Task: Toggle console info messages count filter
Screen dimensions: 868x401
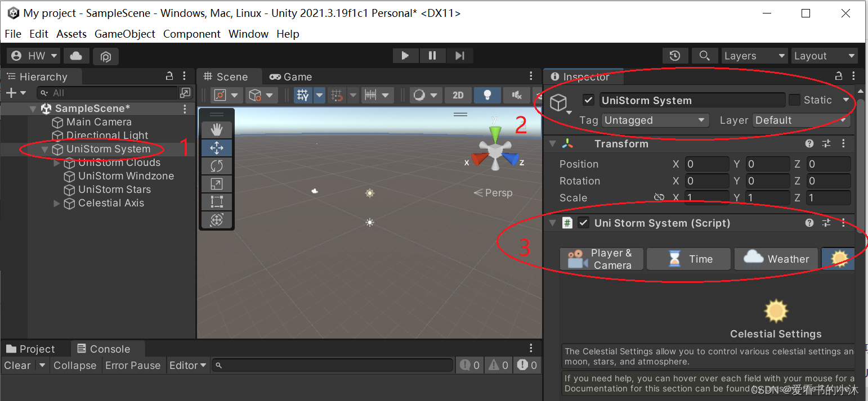Action: pos(470,366)
